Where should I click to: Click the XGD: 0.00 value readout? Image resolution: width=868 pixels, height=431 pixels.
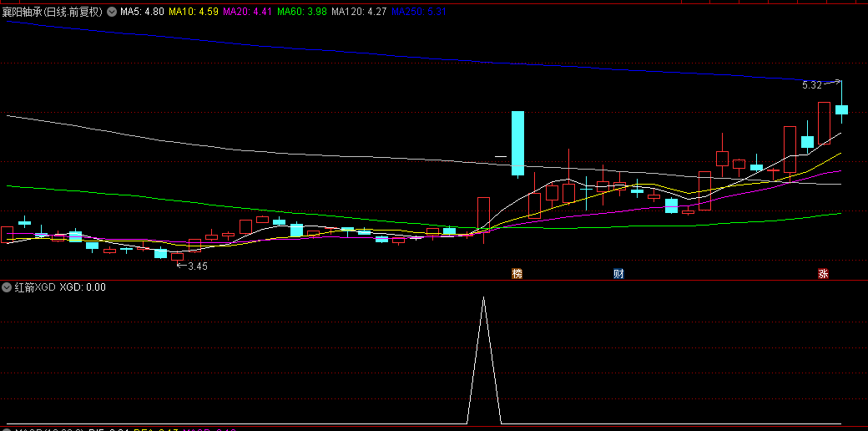point(83,287)
